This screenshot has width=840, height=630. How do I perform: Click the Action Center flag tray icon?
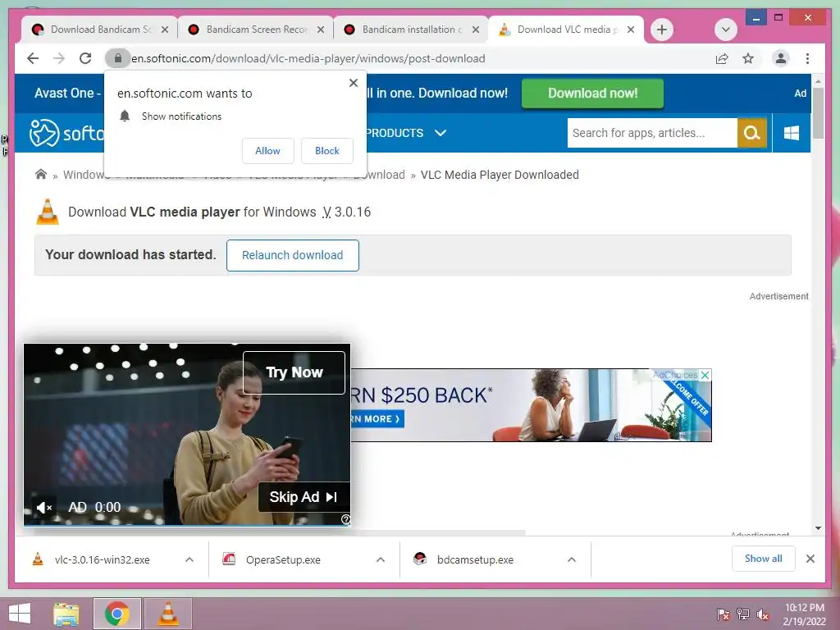point(724,614)
